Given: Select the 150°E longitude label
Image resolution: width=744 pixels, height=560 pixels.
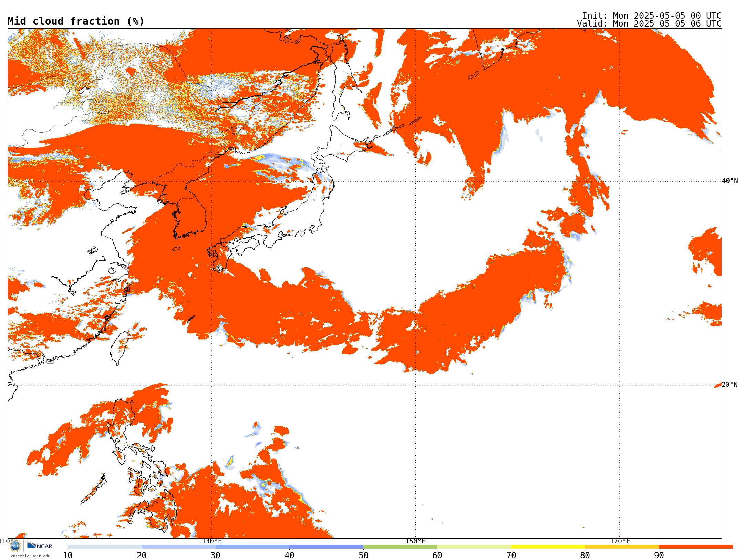Looking at the screenshot, I should tap(415, 541).
